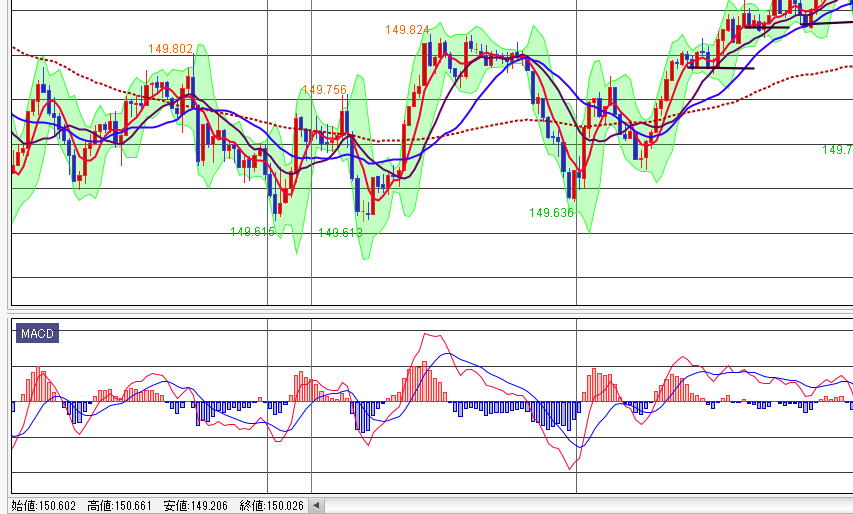Screen dimensions: 853x514
Task: Select the 149.613 low price label
Action: click(340, 233)
